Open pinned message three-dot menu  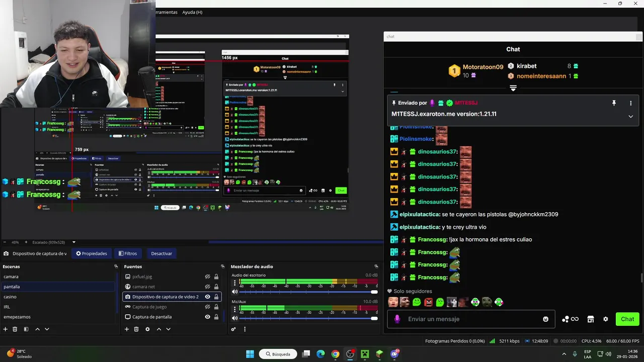[x=630, y=103]
